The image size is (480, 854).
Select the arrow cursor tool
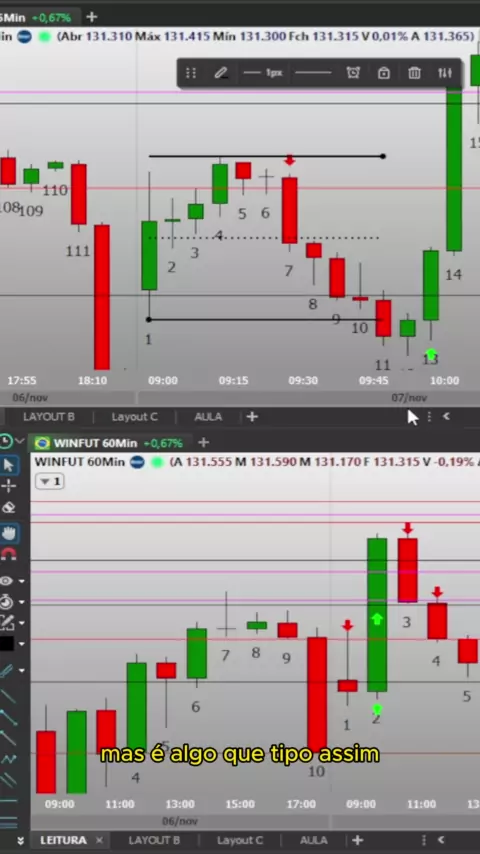click(x=8, y=465)
